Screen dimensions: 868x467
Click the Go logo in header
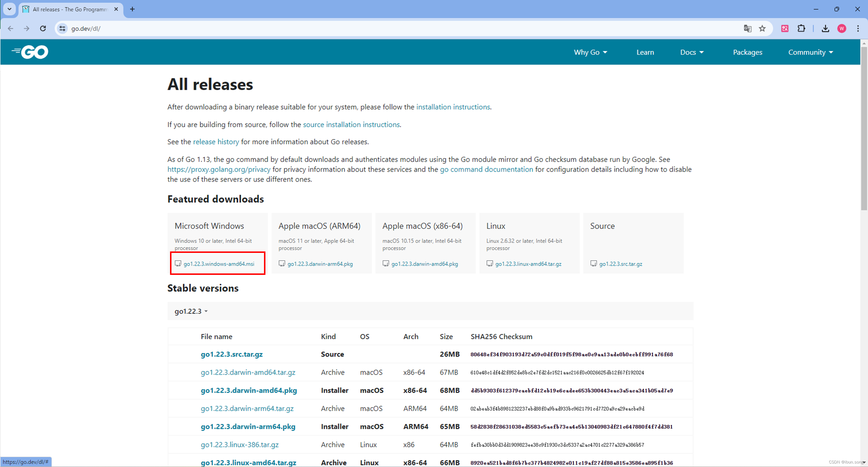pos(30,52)
